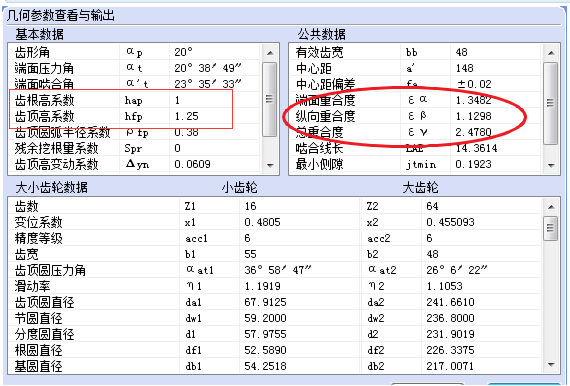Click the εβ value 1.1298
Image resolution: width=570 pixels, height=386 pixels.
tap(473, 116)
